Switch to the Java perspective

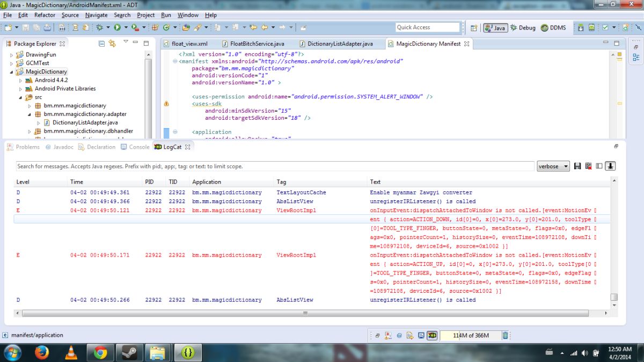[x=495, y=28]
